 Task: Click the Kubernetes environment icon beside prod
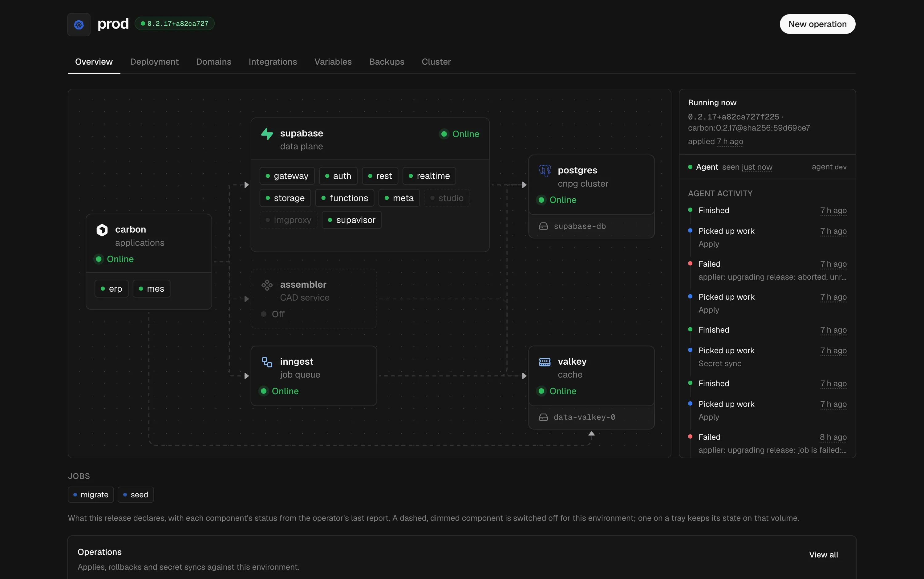pos(79,25)
